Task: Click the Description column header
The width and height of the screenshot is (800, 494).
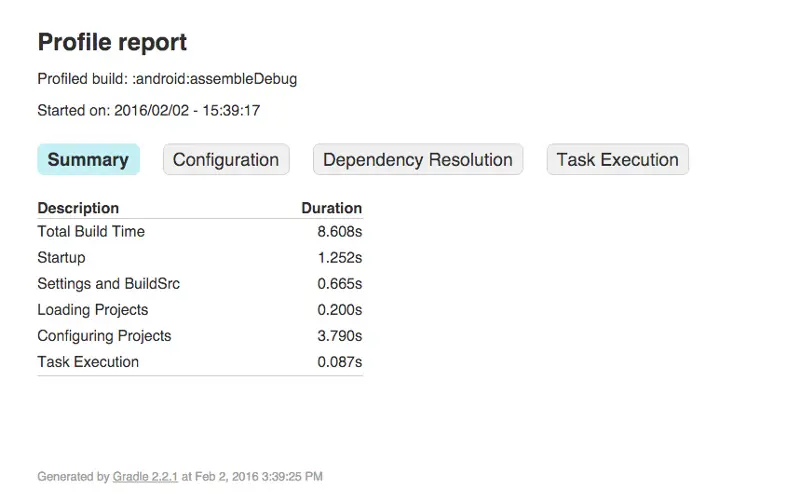Action: point(78,208)
